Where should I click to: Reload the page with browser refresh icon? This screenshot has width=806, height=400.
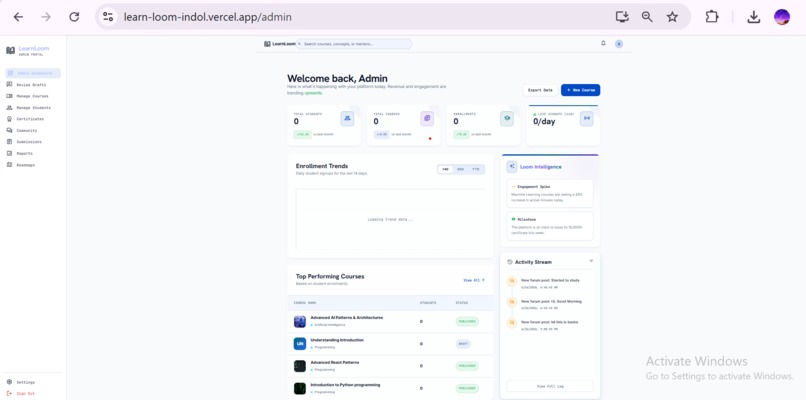click(x=74, y=17)
